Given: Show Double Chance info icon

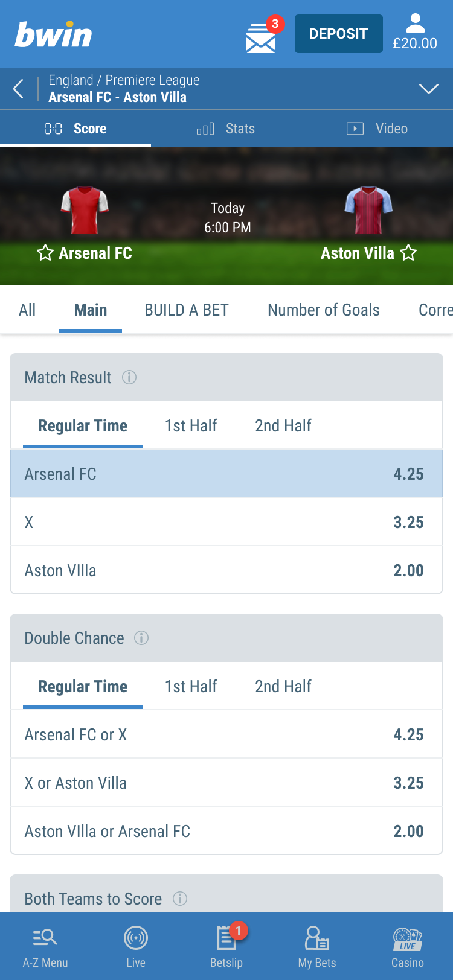Looking at the screenshot, I should (141, 638).
